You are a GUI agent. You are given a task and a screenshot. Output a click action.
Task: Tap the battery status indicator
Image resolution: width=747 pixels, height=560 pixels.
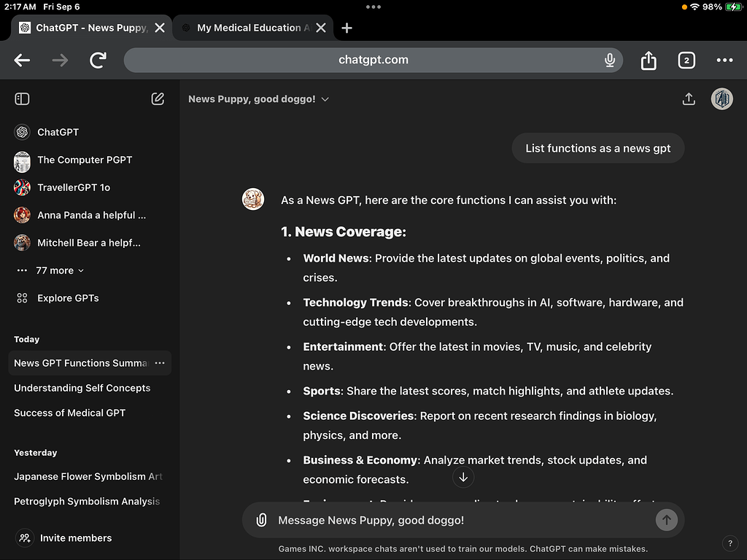(x=732, y=7)
